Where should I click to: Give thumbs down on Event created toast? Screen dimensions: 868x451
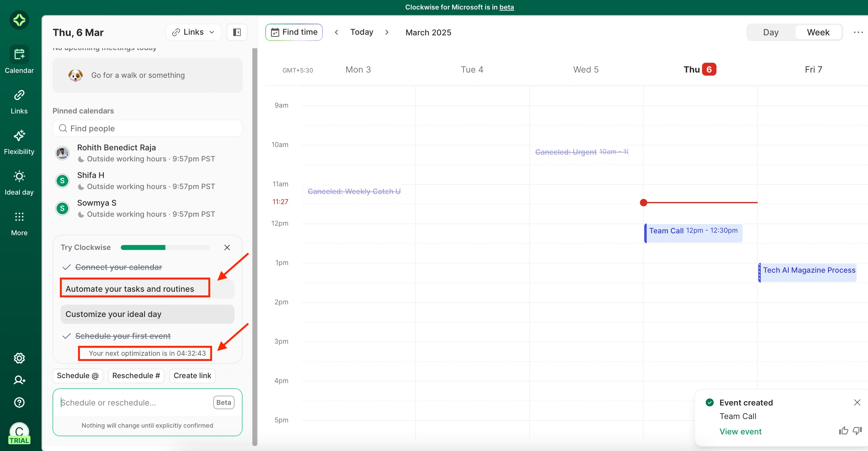(857, 431)
